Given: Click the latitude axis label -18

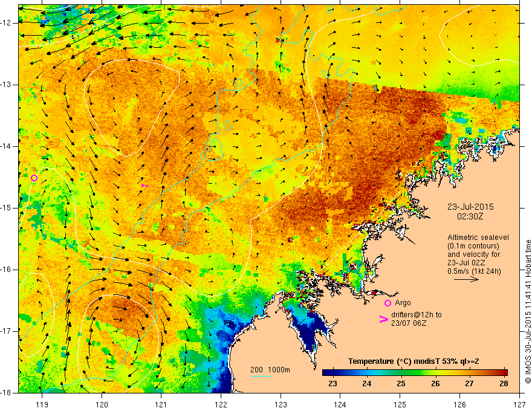Looking at the screenshot, I should pos(6,393).
